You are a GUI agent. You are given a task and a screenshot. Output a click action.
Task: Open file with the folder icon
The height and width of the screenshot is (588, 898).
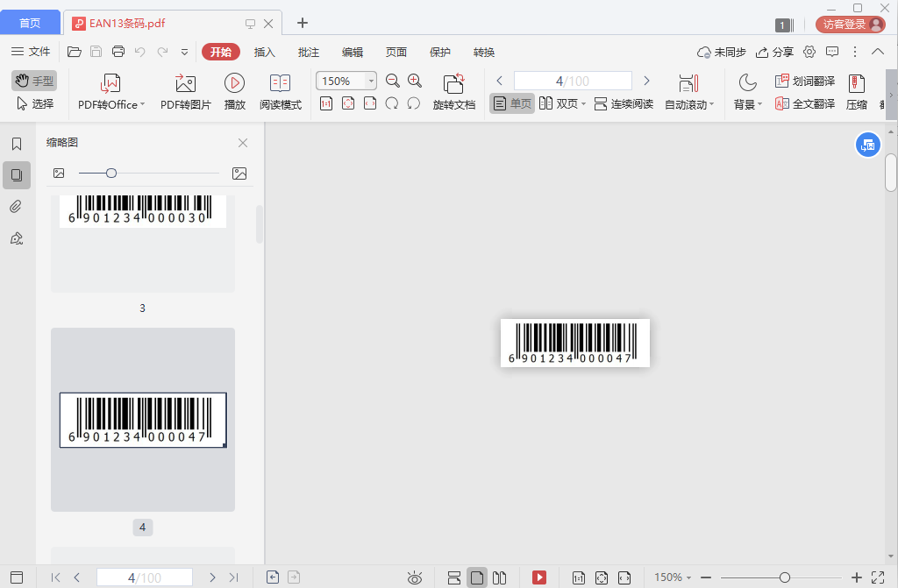75,52
